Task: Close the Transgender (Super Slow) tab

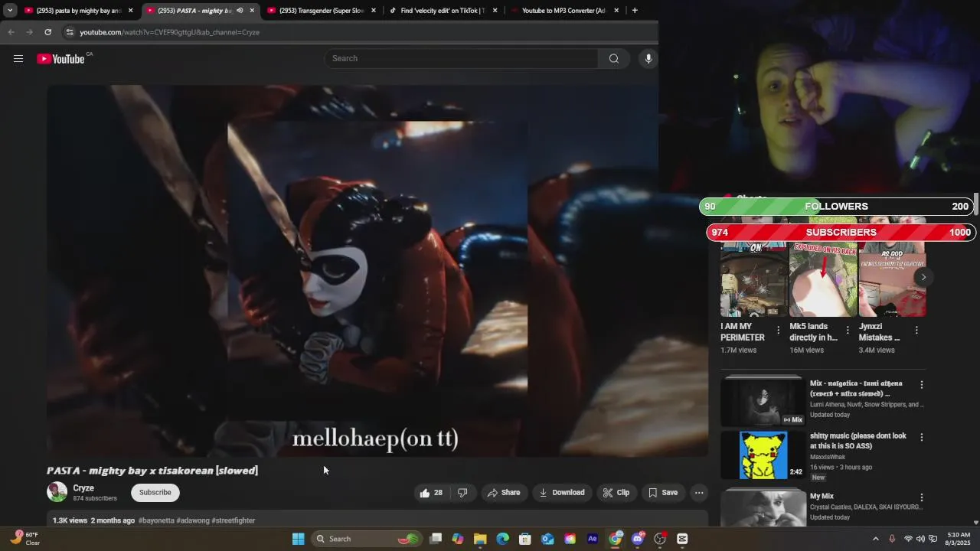Action: coord(374,11)
